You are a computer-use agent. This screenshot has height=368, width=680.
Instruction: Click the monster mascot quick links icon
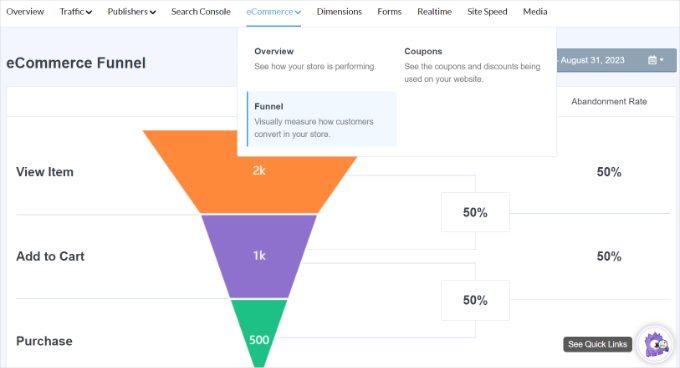656,345
